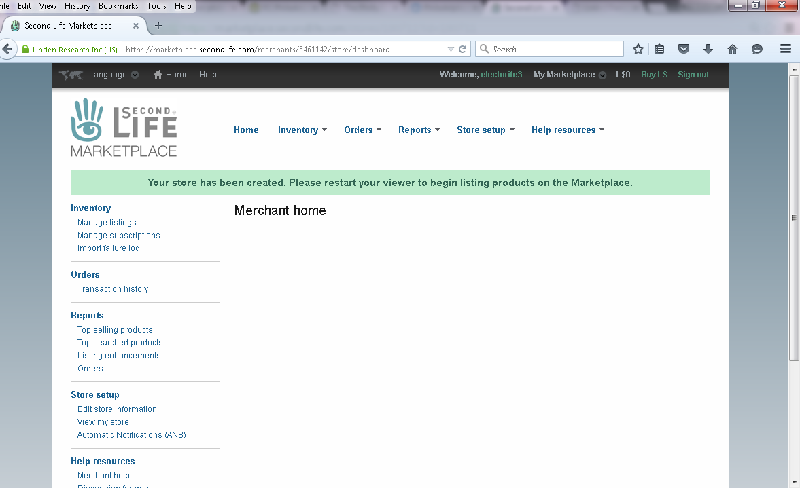This screenshot has height=488, width=800.
Task: Open Orders report under Reports
Action: [x=90, y=368]
